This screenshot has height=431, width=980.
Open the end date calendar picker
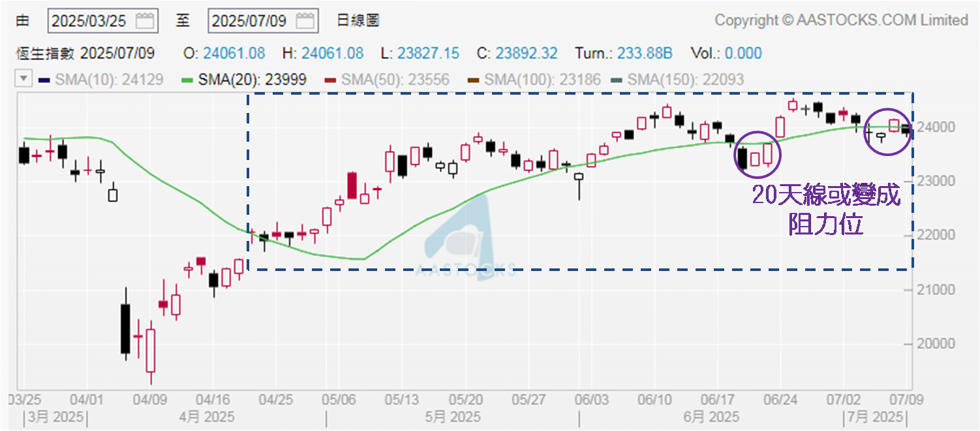coord(305,20)
